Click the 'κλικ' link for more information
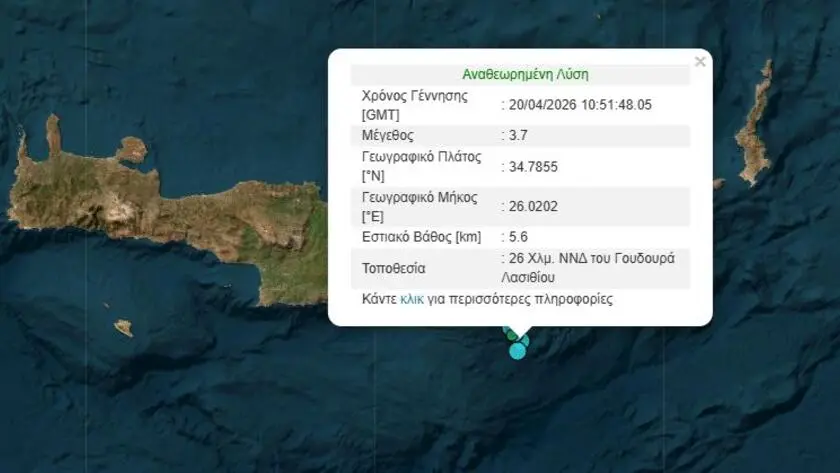This screenshot has height=473, width=840. [x=411, y=299]
